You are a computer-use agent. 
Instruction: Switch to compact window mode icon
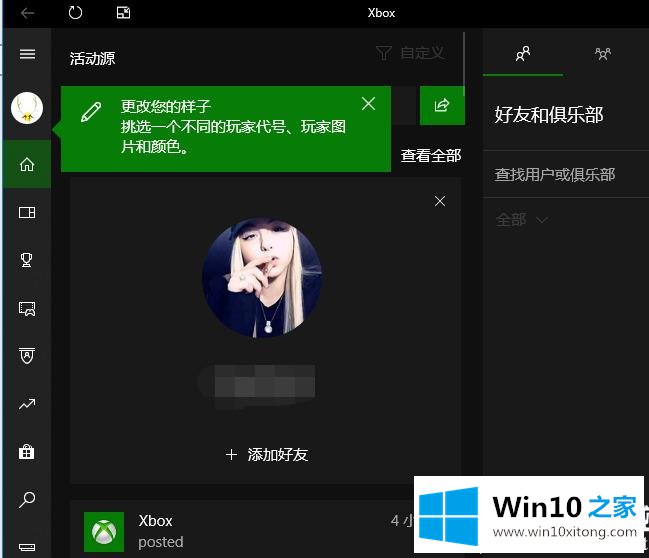[123, 13]
